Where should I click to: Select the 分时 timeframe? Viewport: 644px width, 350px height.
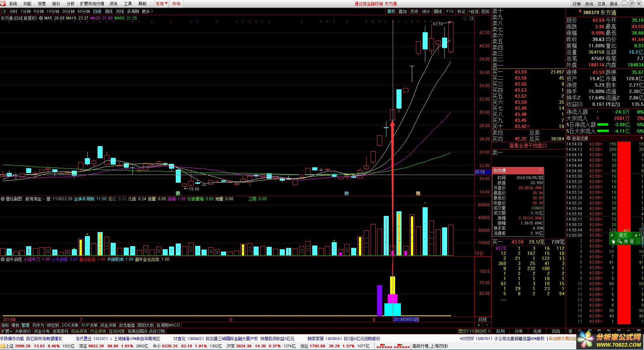[13, 11]
